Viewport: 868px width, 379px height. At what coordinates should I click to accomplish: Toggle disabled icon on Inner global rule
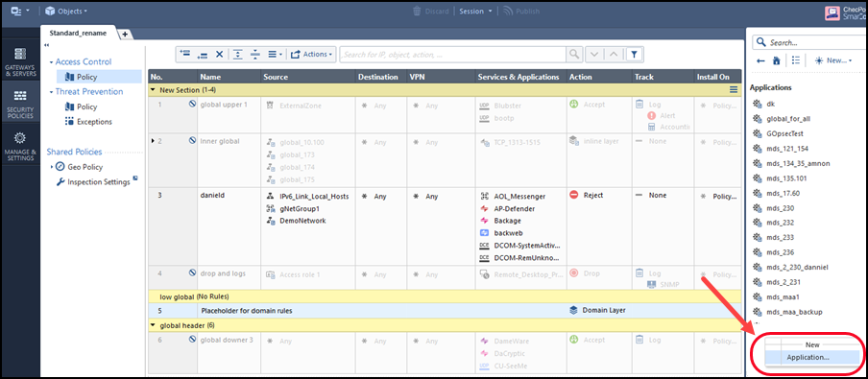coord(192,141)
